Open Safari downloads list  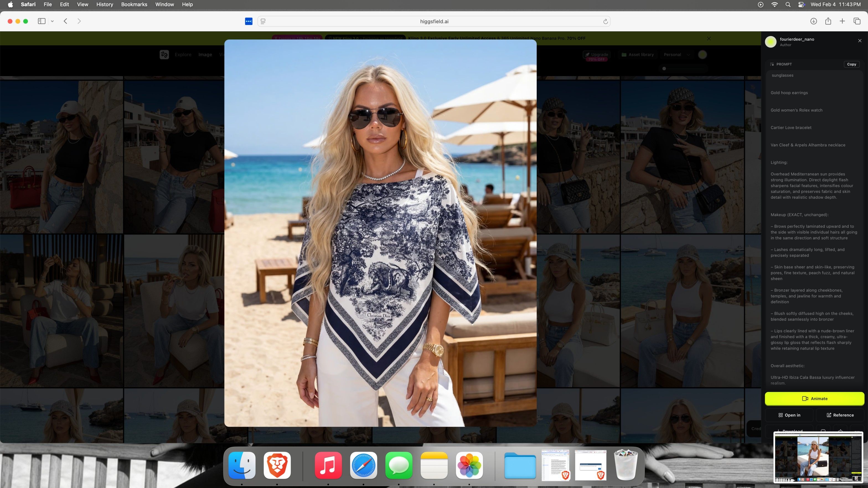[813, 21]
